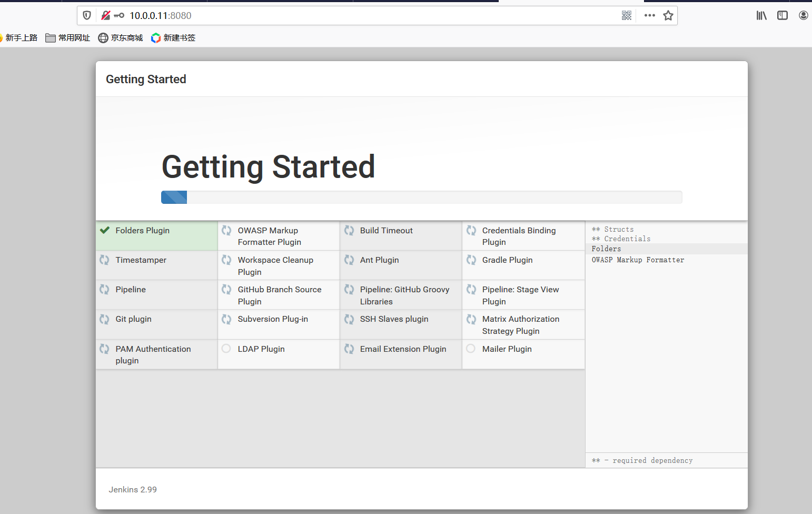Click the '** - required dependency' legend

coord(642,461)
